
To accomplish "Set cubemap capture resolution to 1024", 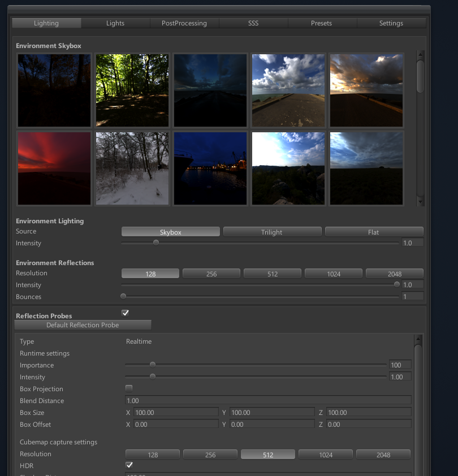I will pos(326,455).
